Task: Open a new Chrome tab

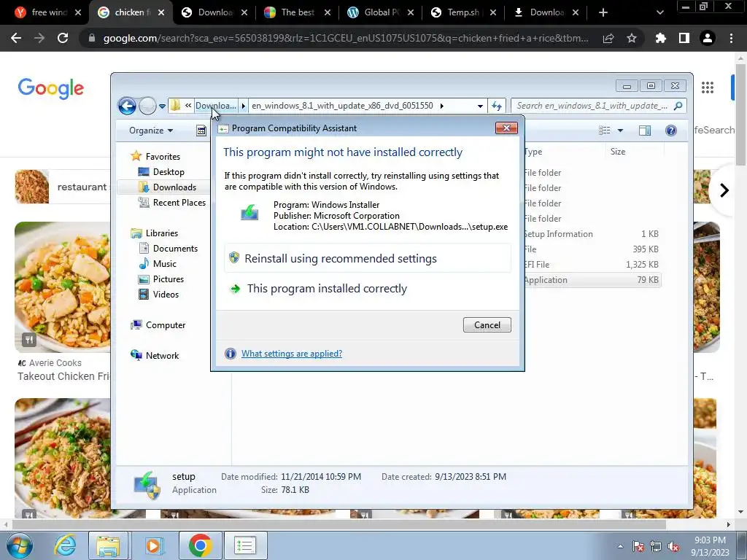Action: tap(603, 12)
